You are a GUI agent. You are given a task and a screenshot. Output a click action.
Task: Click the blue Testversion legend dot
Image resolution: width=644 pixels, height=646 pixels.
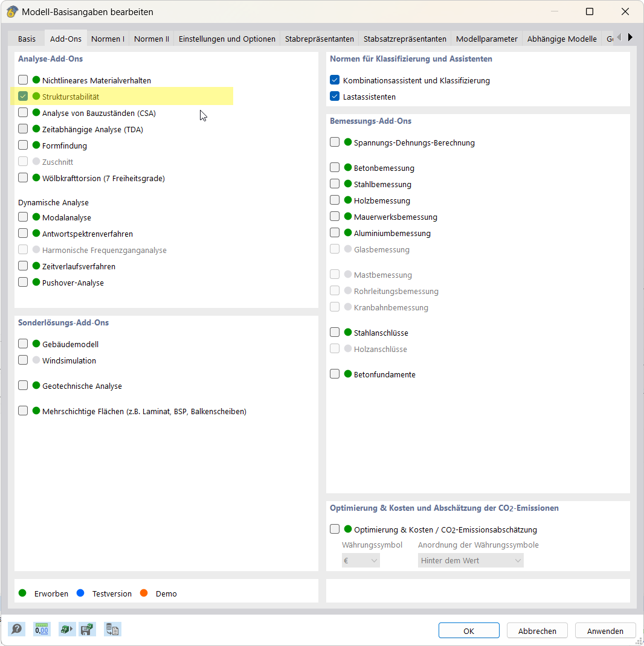(x=80, y=593)
